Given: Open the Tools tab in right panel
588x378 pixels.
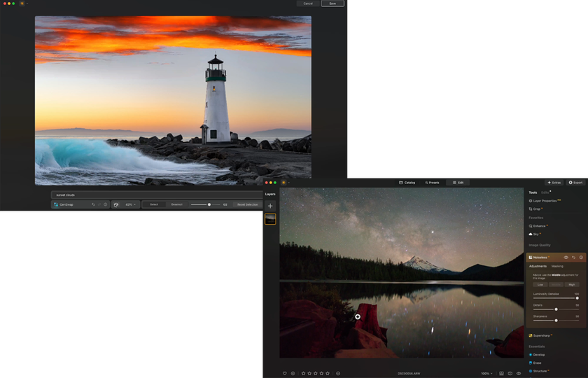Looking at the screenshot, I should point(533,192).
